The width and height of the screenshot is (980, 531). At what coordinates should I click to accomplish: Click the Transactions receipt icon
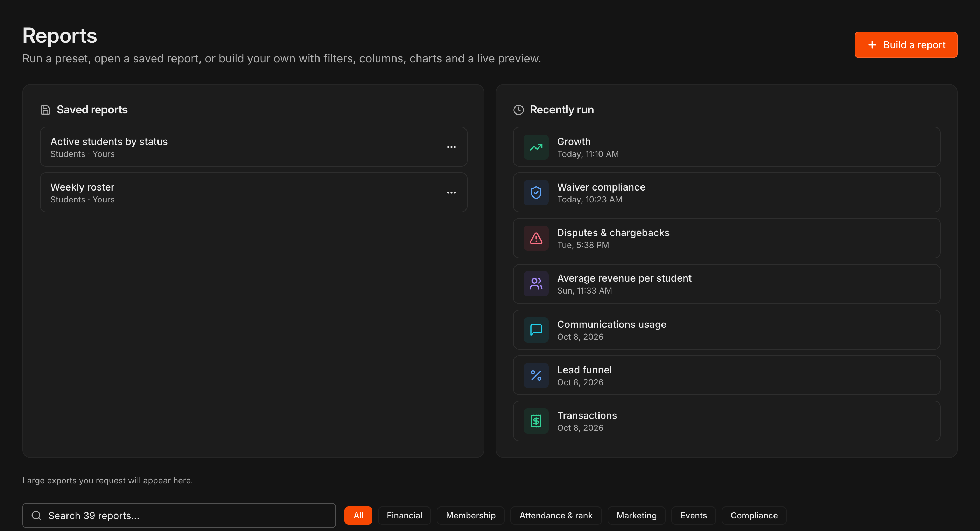536,421
